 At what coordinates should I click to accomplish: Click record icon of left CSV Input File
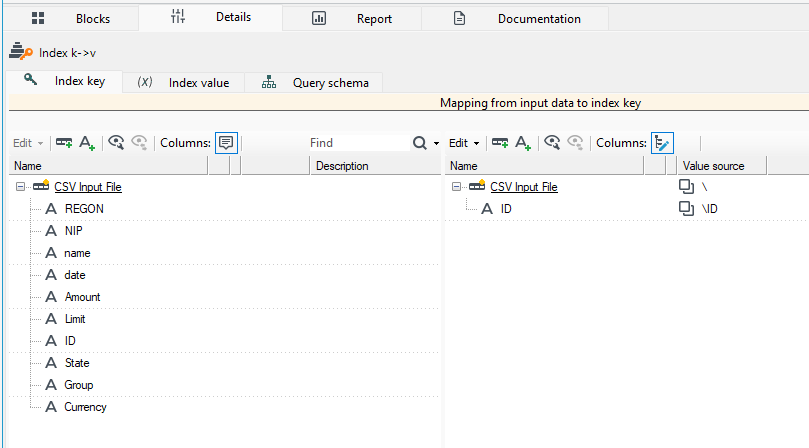coord(41,186)
